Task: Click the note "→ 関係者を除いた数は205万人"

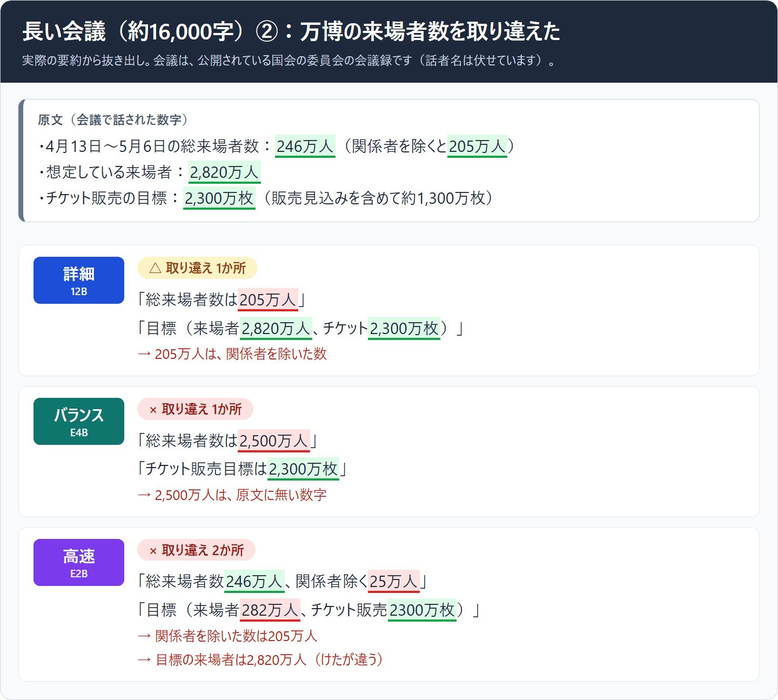Action: coord(227,636)
